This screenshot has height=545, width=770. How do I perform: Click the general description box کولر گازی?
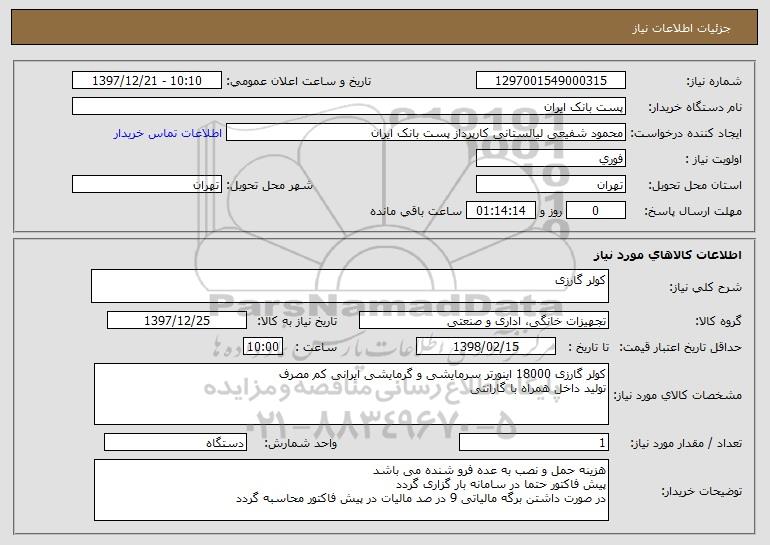[350, 286]
